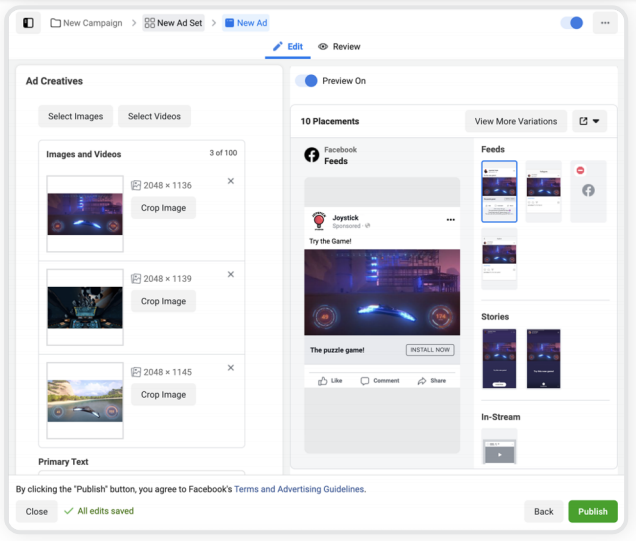Toggle the ad on/off switch at top
Viewport: 636px width, 541px height.
click(572, 23)
